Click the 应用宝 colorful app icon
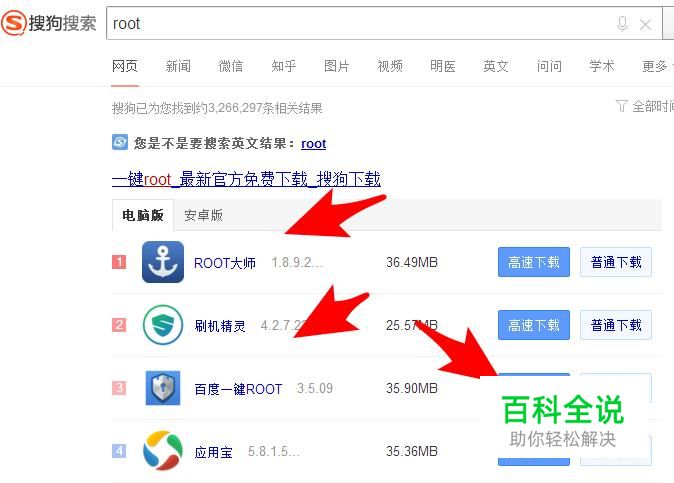This screenshot has height=483, width=674. pos(163,451)
